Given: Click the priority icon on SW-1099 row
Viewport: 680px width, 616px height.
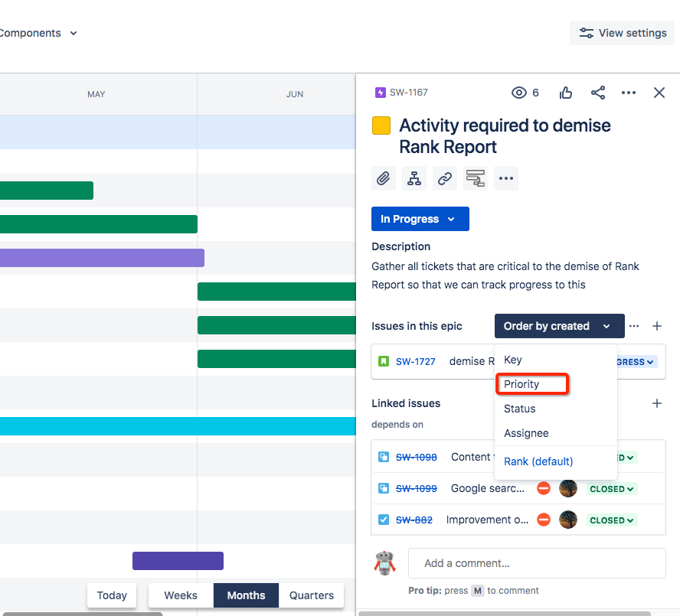Looking at the screenshot, I should point(544,488).
